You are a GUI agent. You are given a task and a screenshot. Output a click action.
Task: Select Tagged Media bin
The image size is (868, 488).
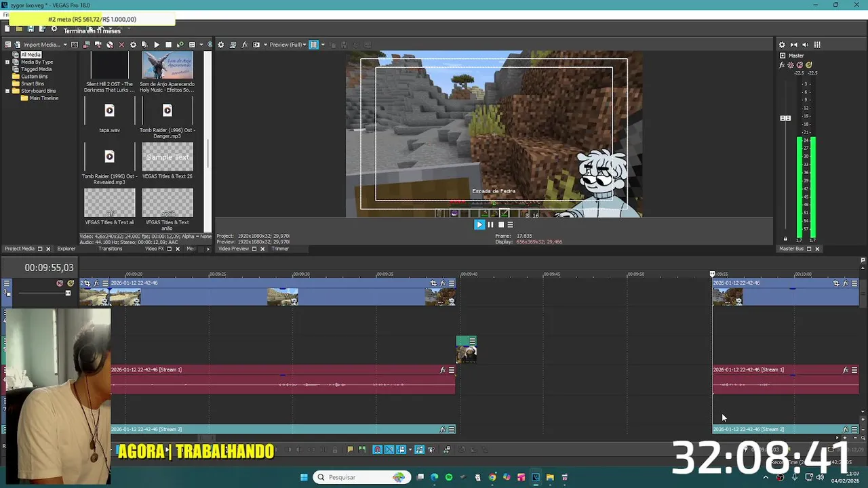(x=36, y=69)
